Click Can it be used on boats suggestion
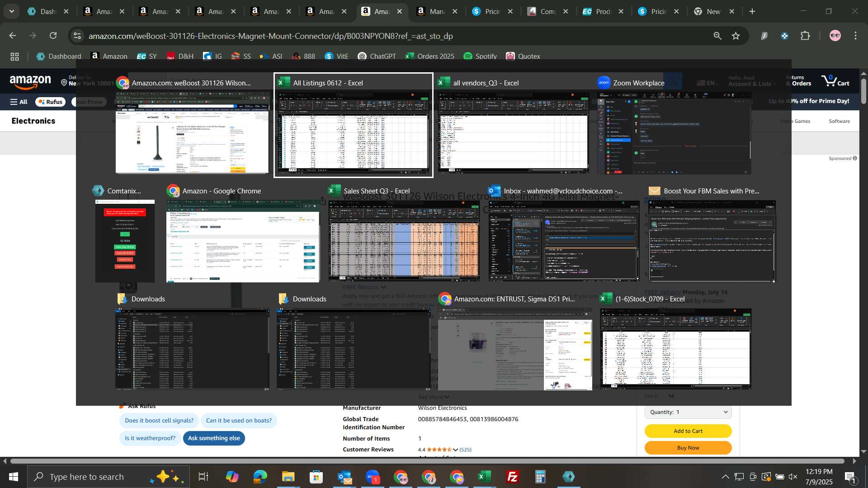 [239, 421]
